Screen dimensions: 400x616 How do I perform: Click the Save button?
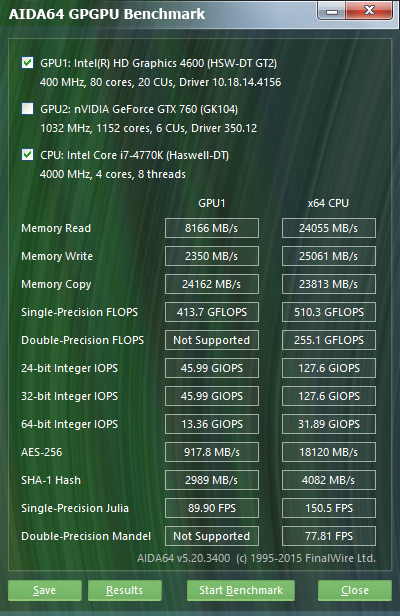45,590
